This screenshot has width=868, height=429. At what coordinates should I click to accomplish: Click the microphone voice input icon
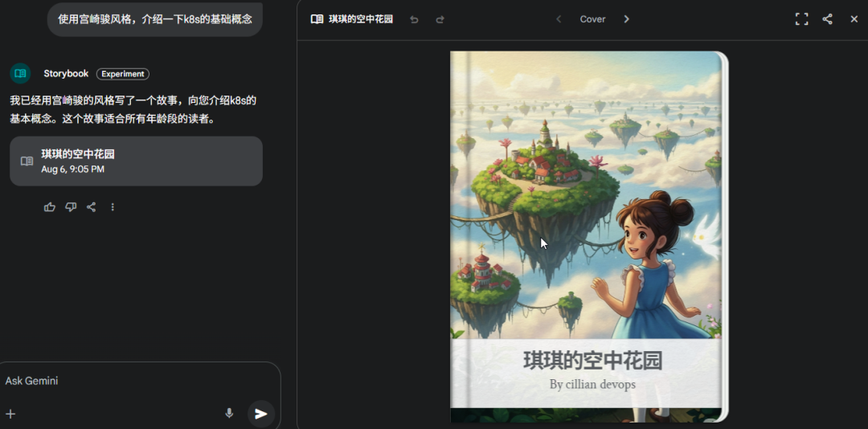(x=229, y=413)
